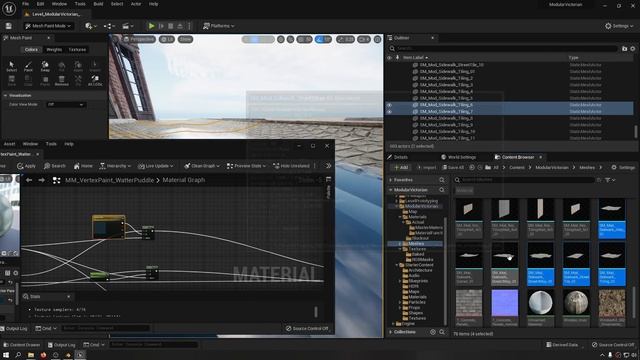
Task: Navigate back in material graph
Action: click(x=29, y=180)
